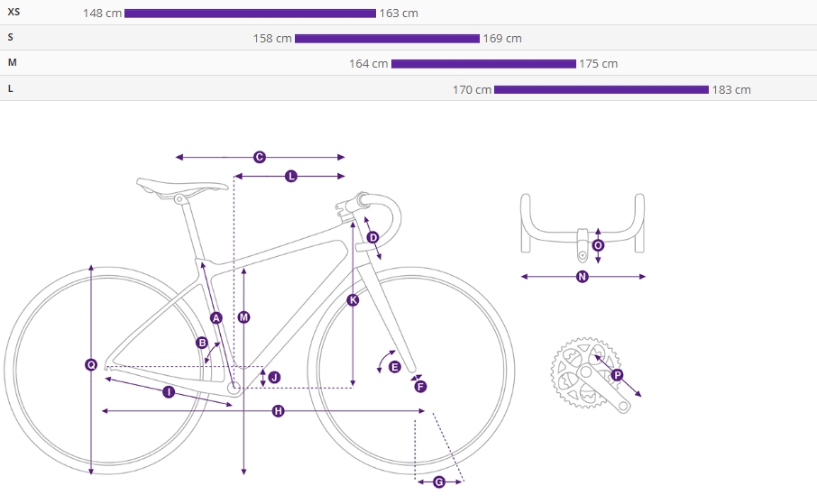Click the K stack marker
The image size is (817, 504).
[x=353, y=299]
